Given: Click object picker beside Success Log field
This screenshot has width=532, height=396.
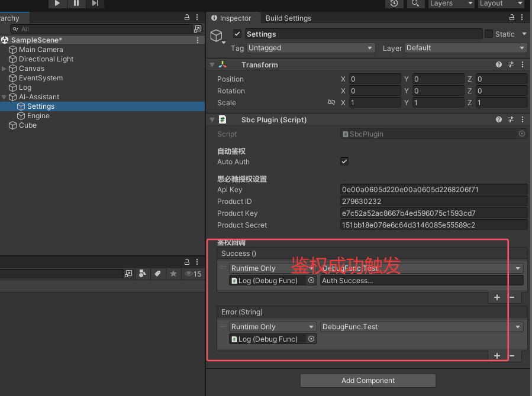Looking at the screenshot, I should (311, 281).
